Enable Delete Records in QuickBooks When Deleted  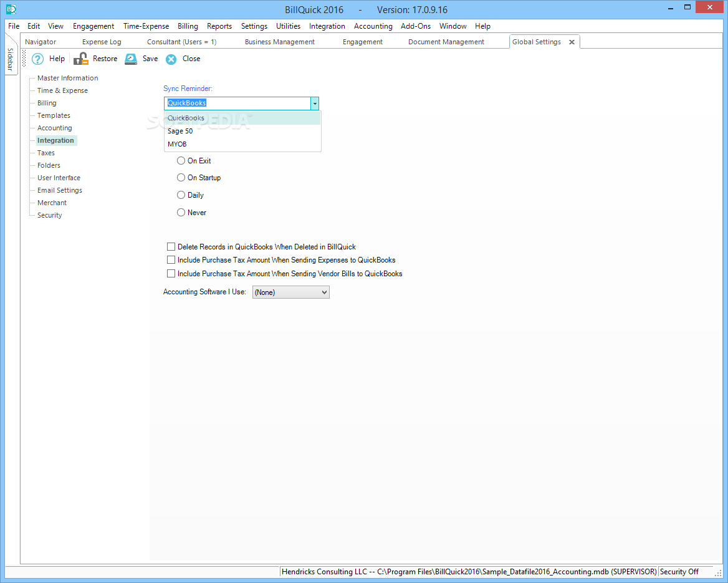(171, 247)
